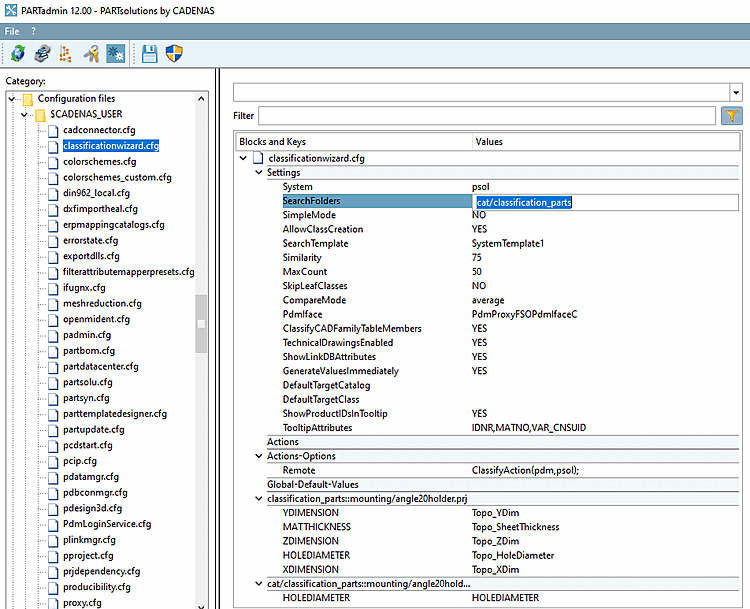The width and height of the screenshot is (750, 609).
Task: Click the globe refresh toolbar icon
Action: (x=17, y=54)
